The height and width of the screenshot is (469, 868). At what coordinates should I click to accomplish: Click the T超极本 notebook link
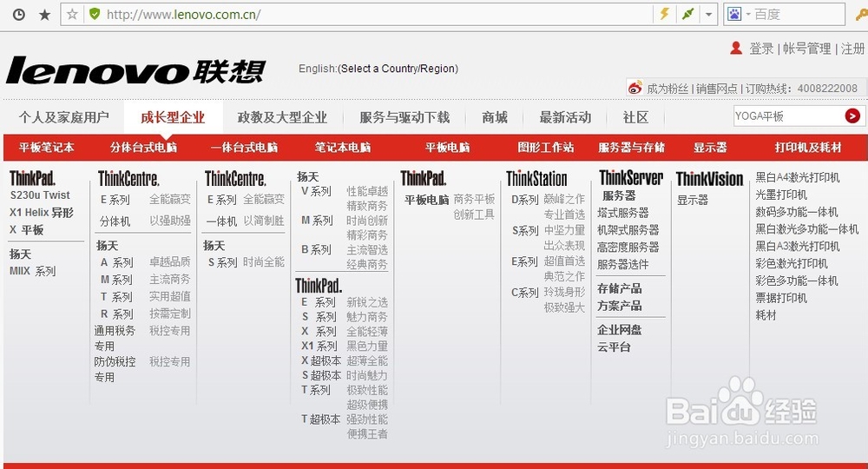pyautogui.click(x=321, y=419)
